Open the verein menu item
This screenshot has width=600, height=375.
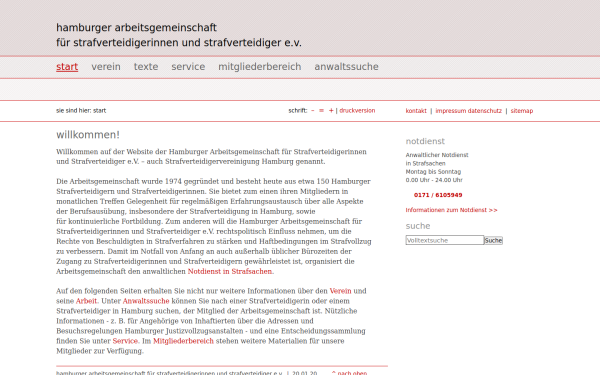[106, 67]
